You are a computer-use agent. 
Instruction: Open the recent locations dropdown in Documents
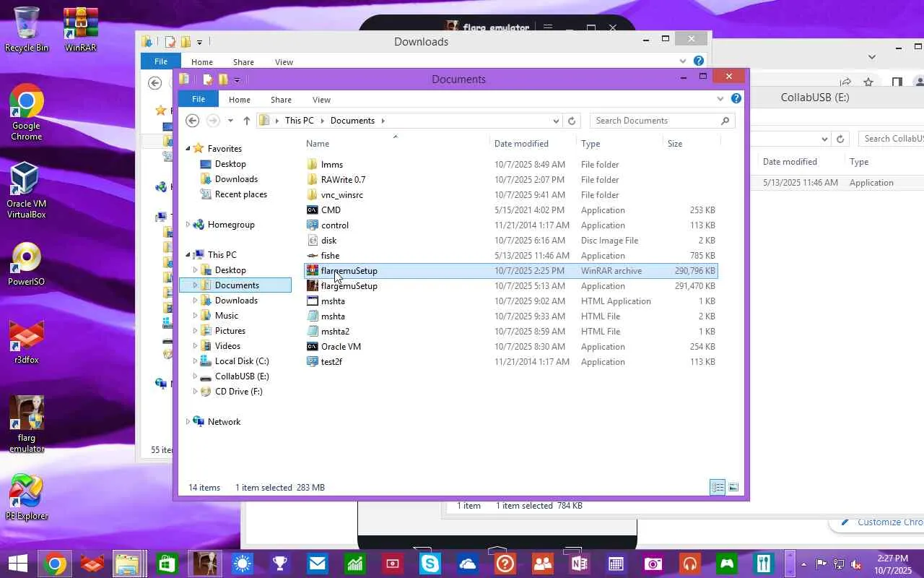230,121
